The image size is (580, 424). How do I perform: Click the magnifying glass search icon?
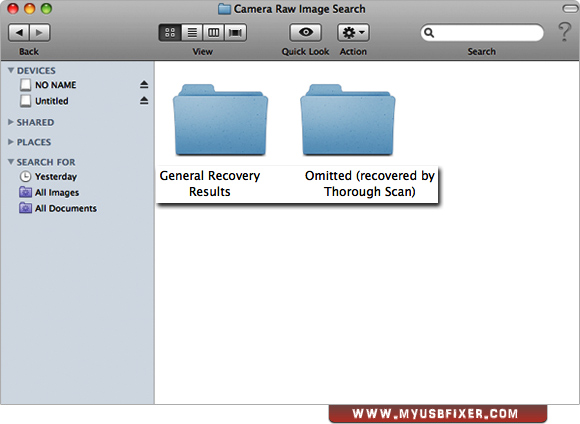[429, 33]
